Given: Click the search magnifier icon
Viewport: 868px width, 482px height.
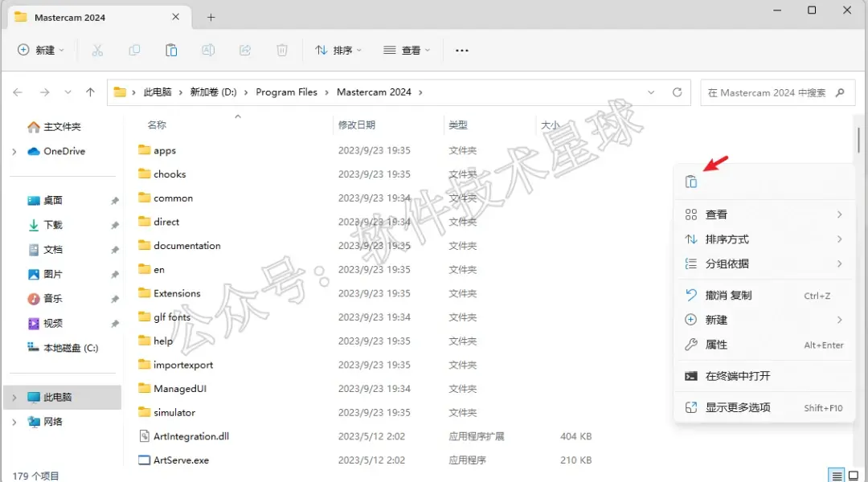Looking at the screenshot, I should pos(840,92).
